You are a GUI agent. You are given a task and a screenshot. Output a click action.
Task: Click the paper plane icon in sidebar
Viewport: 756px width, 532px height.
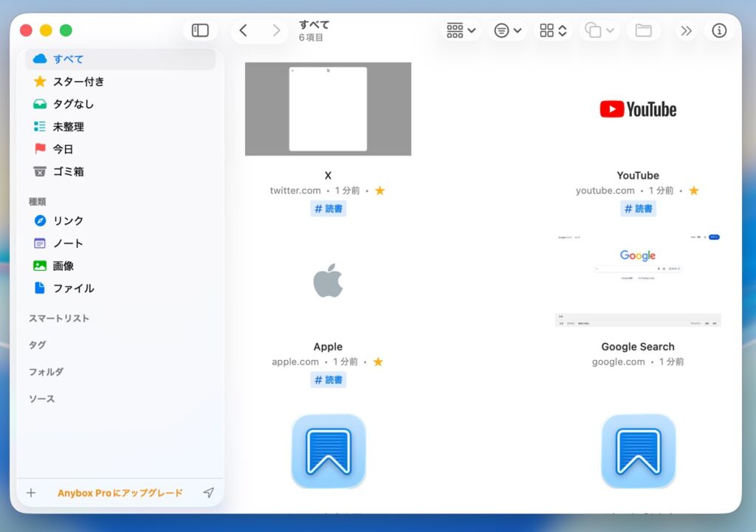(x=209, y=493)
